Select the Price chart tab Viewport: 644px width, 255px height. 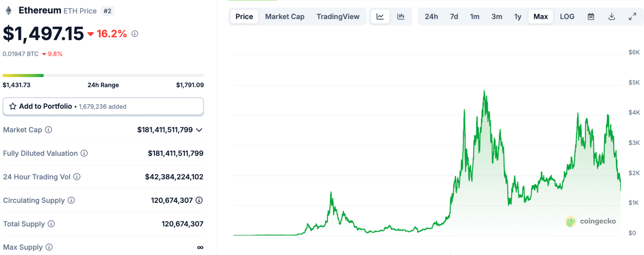point(244,17)
